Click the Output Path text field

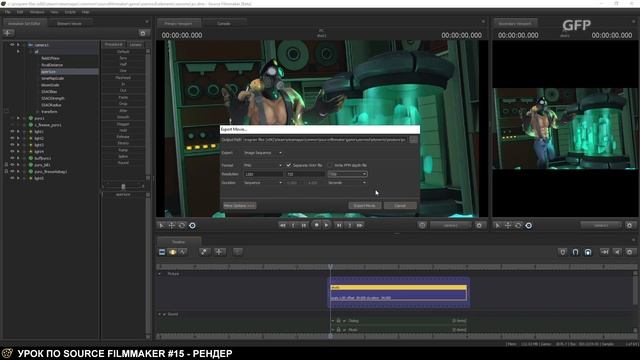point(325,140)
